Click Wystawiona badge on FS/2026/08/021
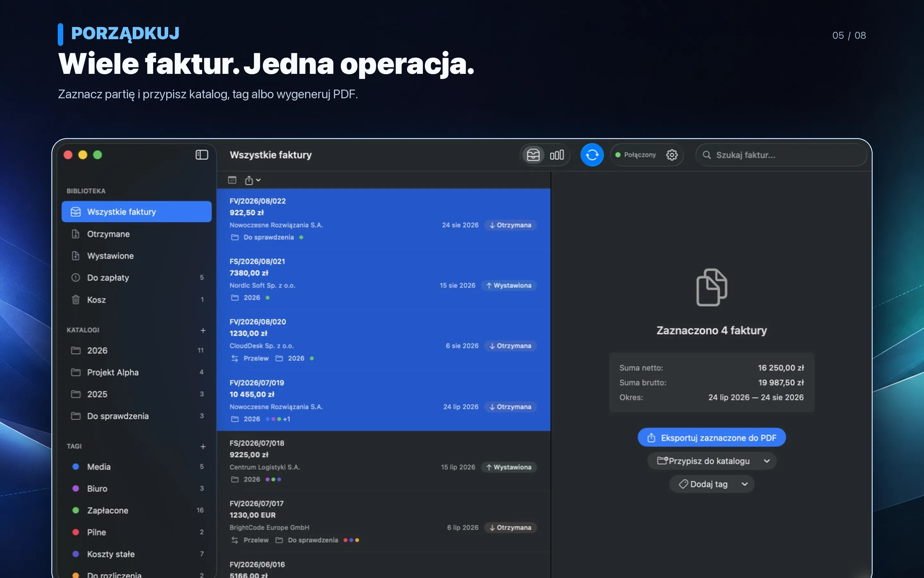Screen dimensions: 924x578 point(509,285)
